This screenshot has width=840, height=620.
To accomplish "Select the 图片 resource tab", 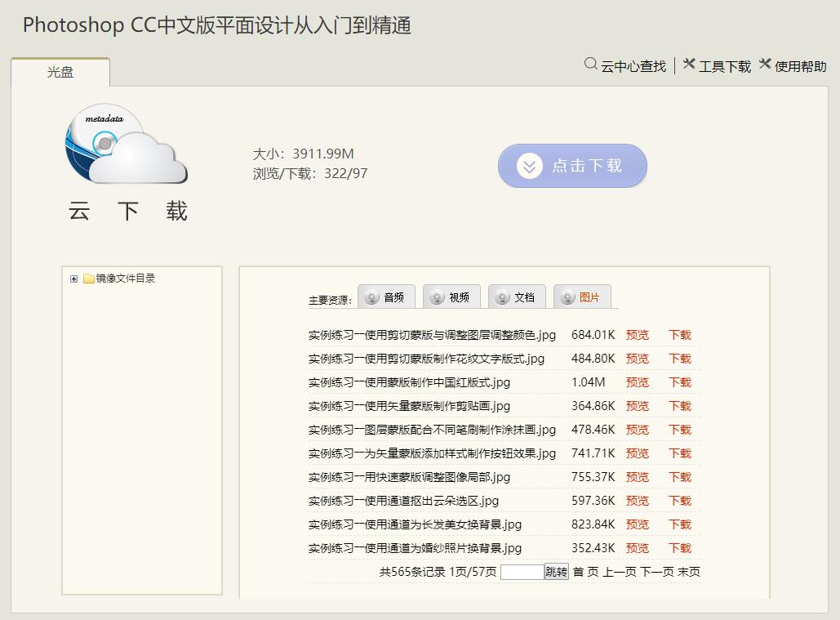I will pyautogui.click(x=582, y=297).
